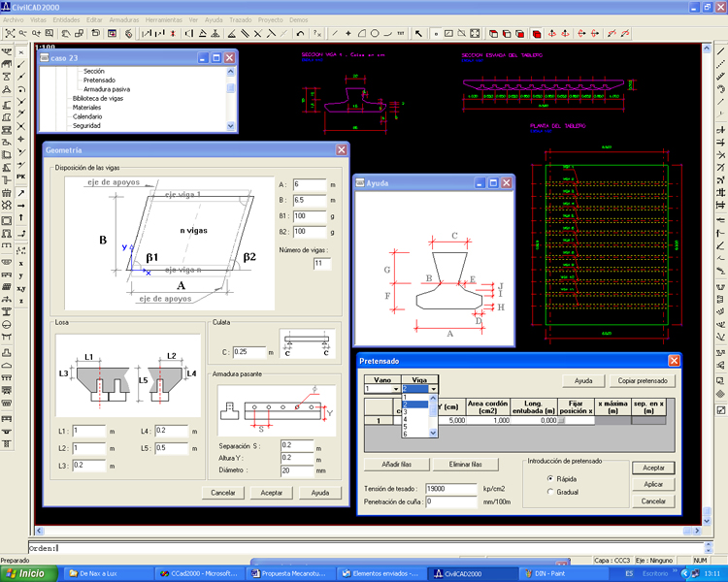728x582 pixels.
Task: Open the Vano dropdown
Action: 396,389
